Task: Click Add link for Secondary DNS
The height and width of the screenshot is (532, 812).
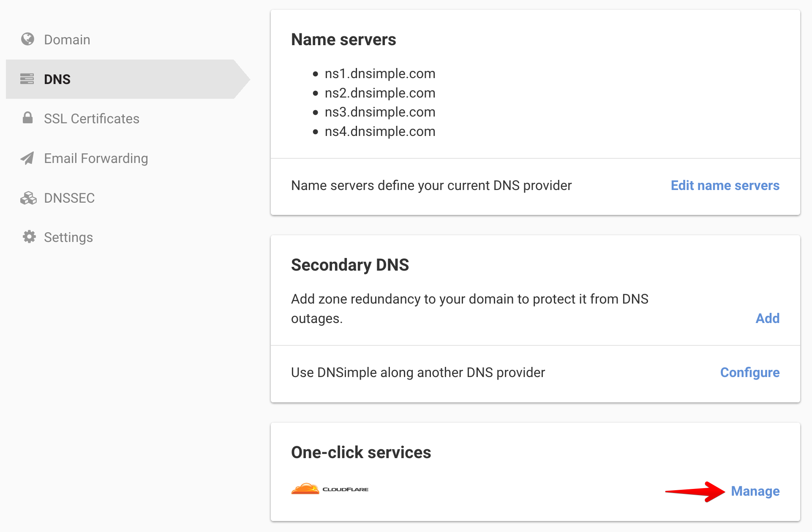Action: pos(767,318)
